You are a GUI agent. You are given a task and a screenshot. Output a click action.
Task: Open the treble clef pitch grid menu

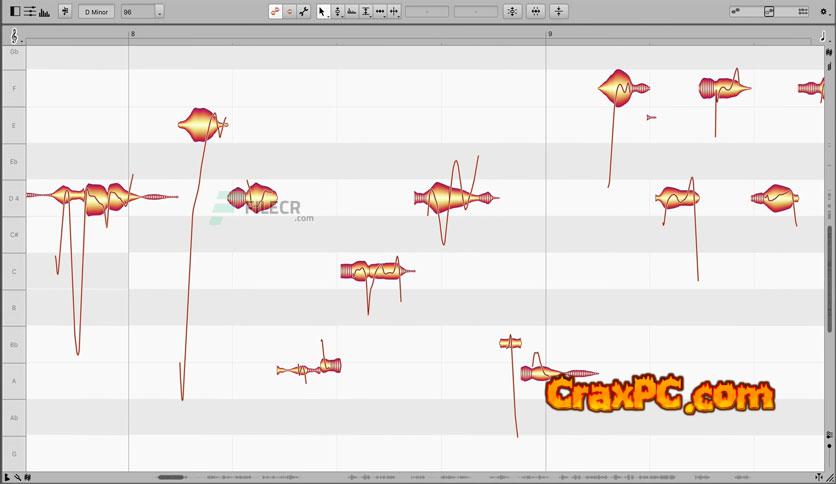(x=13, y=34)
